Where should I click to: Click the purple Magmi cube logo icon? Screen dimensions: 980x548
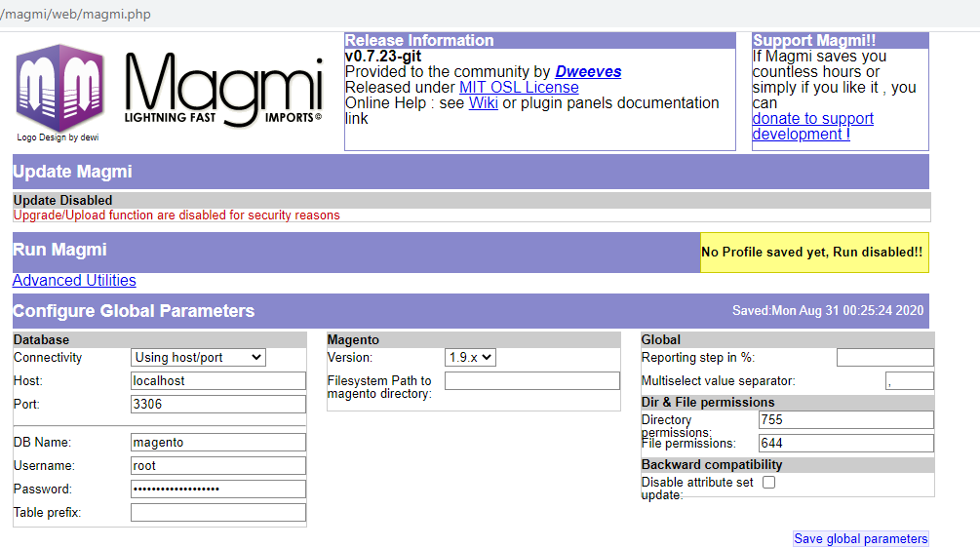pyautogui.click(x=59, y=88)
